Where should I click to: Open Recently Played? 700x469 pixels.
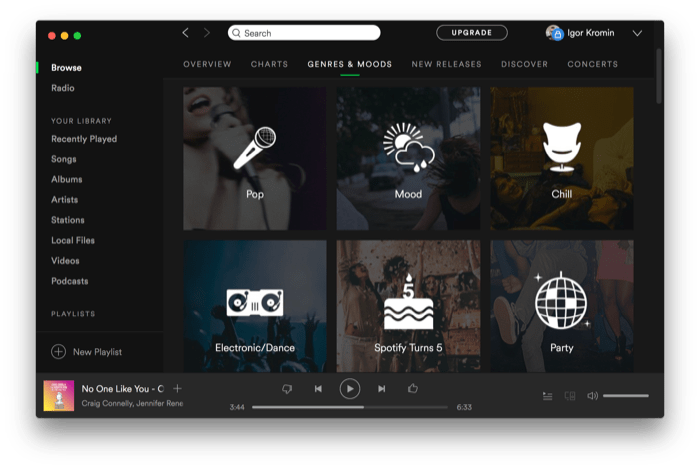coord(84,139)
